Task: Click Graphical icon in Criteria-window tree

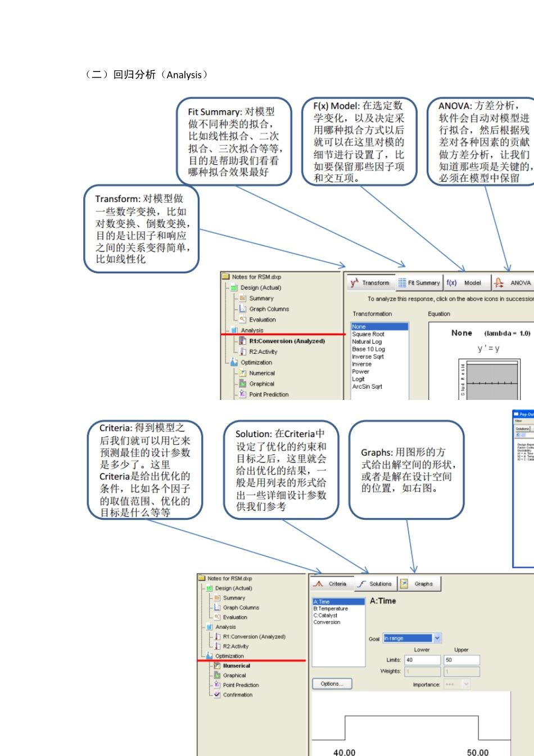Action: click(217, 675)
